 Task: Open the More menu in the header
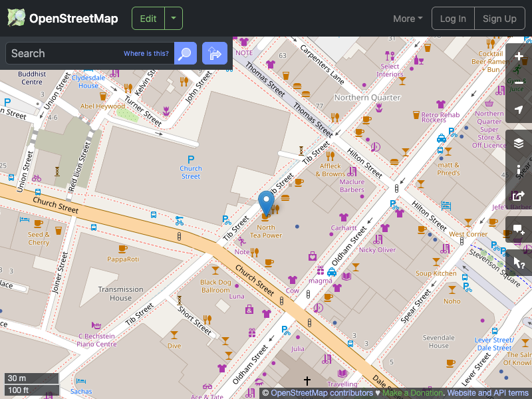407,19
